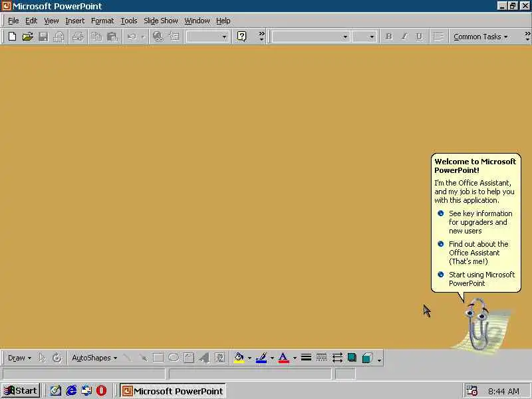Open the AutoShapes menu
This screenshot has width=532, height=399.
click(94, 358)
